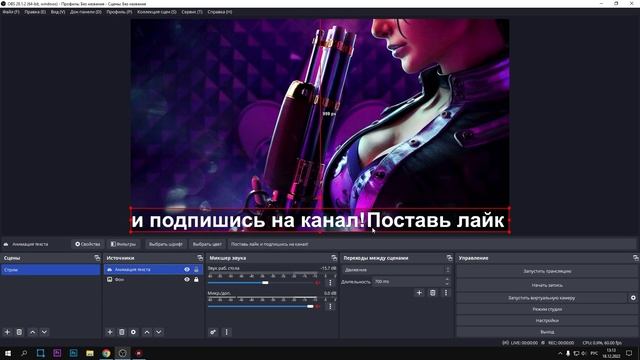Remove the selected scene with the trash icon
The height and width of the screenshot is (360, 640).
[x=19, y=332]
